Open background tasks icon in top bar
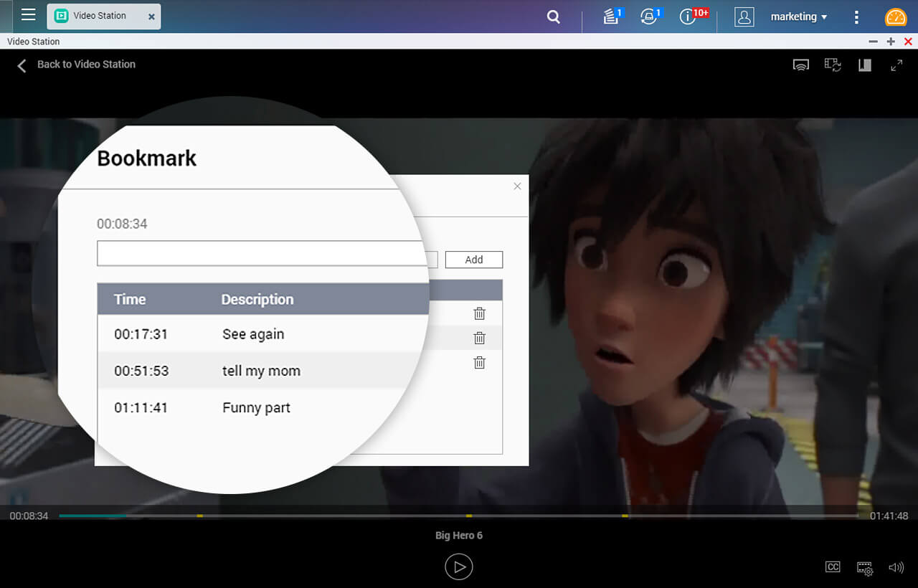 coord(612,16)
